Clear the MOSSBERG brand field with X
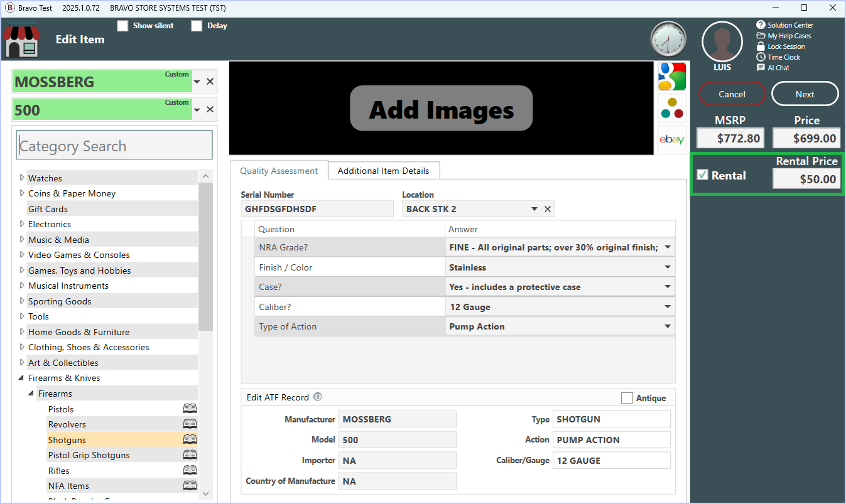The width and height of the screenshot is (846, 504). click(x=210, y=82)
